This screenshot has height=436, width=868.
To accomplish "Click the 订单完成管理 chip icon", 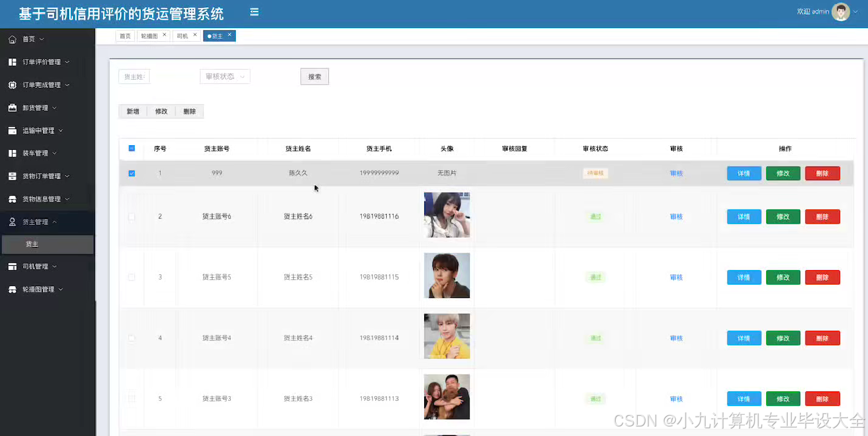I will [x=12, y=85].
